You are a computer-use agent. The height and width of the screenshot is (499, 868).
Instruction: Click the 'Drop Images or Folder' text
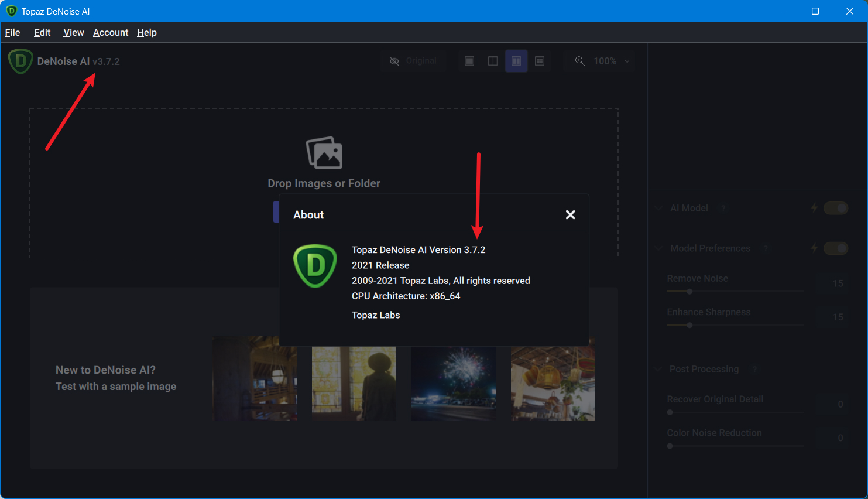click(x=324, y=183)
